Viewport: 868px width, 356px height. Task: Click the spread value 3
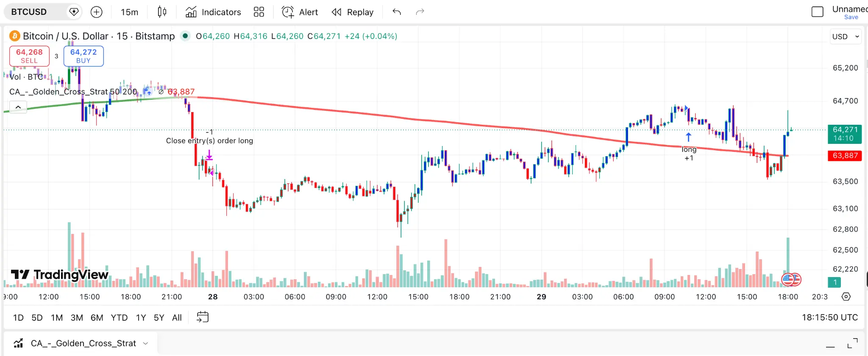click(x=56, y=56)
